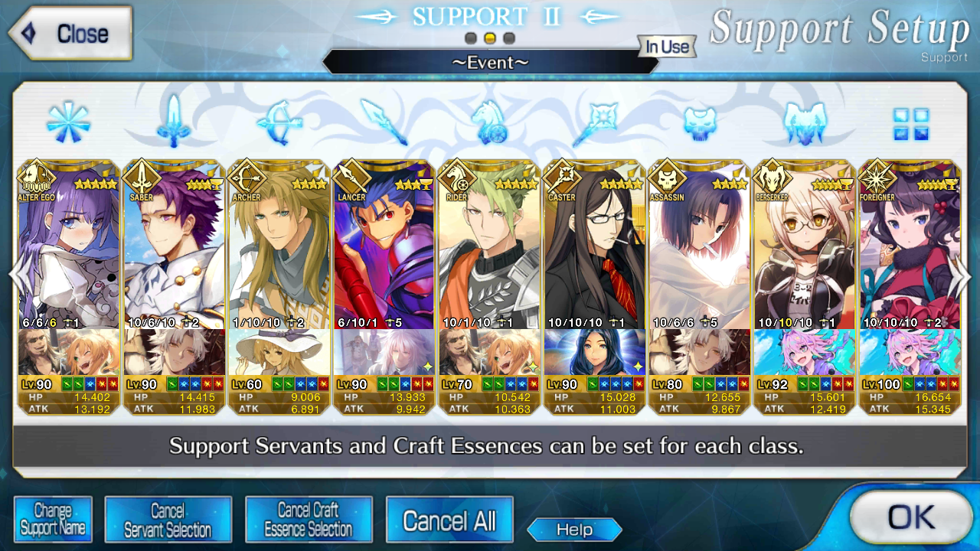Select the Extra class grid icon
980x551 pixels.
click(x=911, y=124)
